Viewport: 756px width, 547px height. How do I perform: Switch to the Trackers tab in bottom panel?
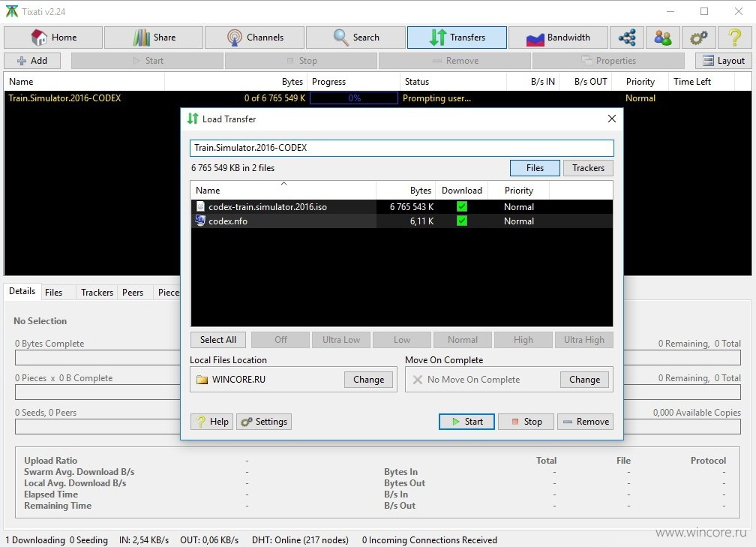click(x=97, y=293)
